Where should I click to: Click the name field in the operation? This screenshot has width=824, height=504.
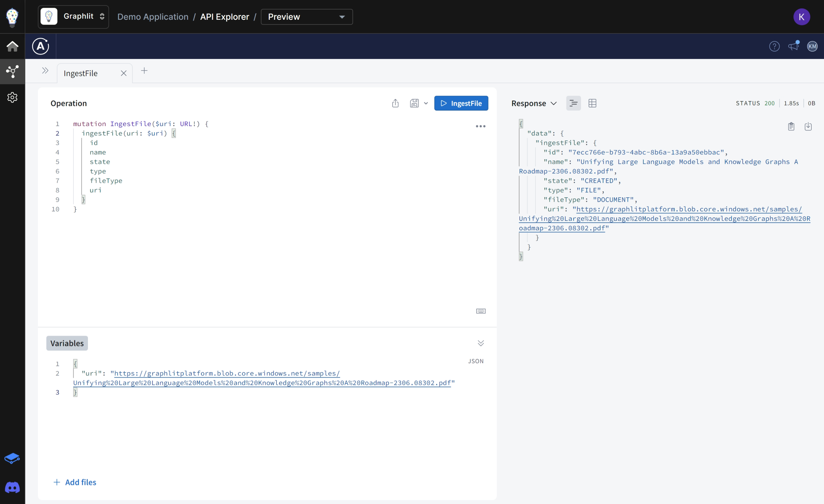(x=98, y=152)
